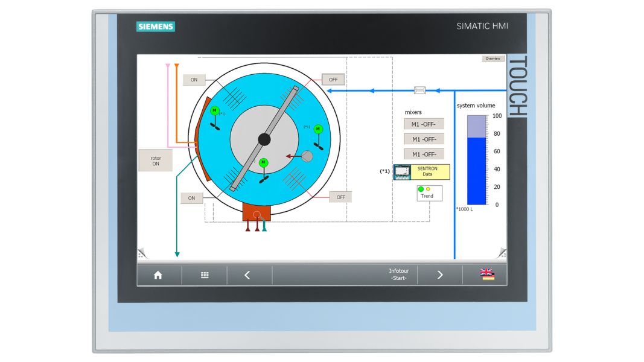Toggle the second M1 -OFF- mixer

(x=422, y=138)
